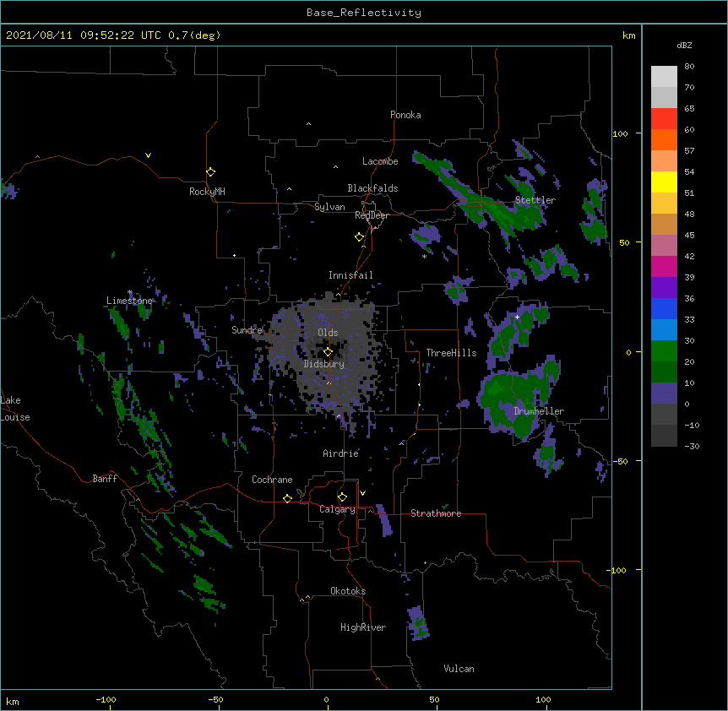Select the radar site diamond between Olds and Didsbury
This screenshot has width=728, height=711.
pos(328,351)
